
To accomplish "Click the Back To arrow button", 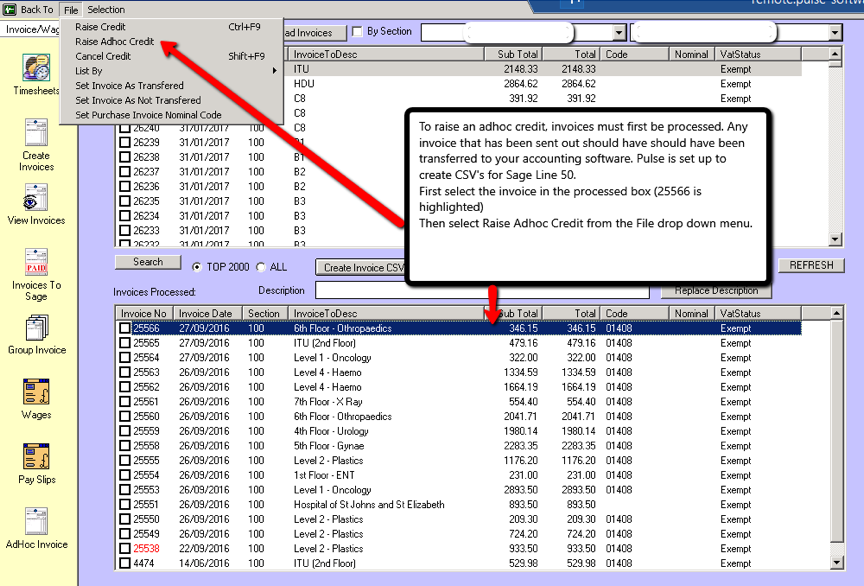I will [x=29, y=9].
